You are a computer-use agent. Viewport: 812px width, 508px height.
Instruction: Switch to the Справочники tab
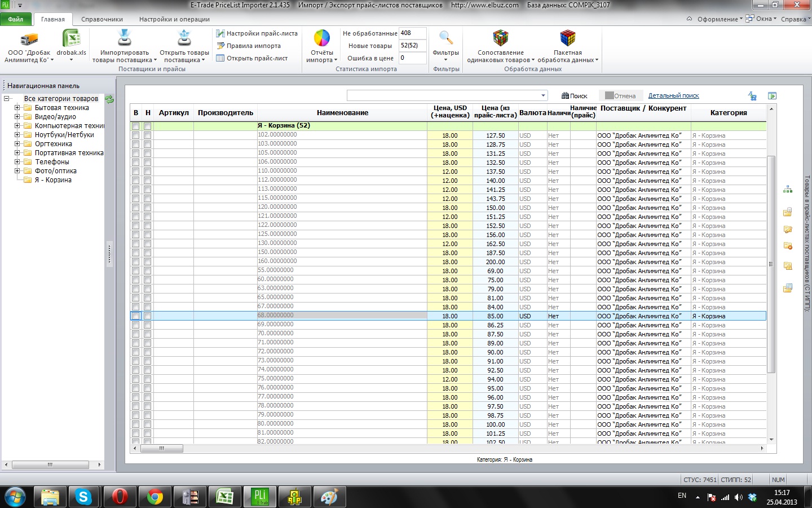click(102, 19)
